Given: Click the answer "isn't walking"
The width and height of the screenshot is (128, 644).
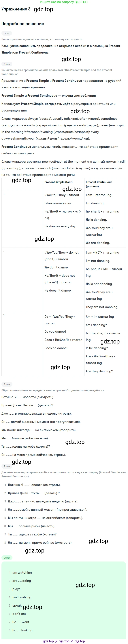Looking at the screenshot, I should pos(22,597).
